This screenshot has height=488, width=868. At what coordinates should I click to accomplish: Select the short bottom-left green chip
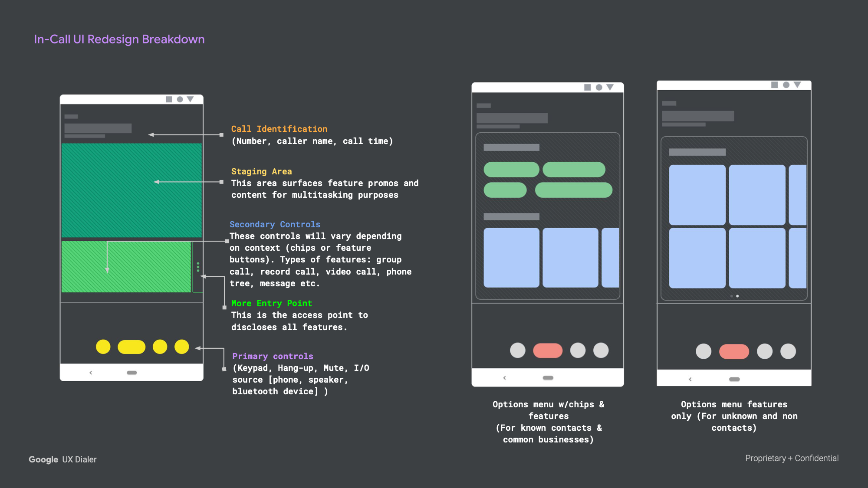pyautogui.click(x=505, y=190)
